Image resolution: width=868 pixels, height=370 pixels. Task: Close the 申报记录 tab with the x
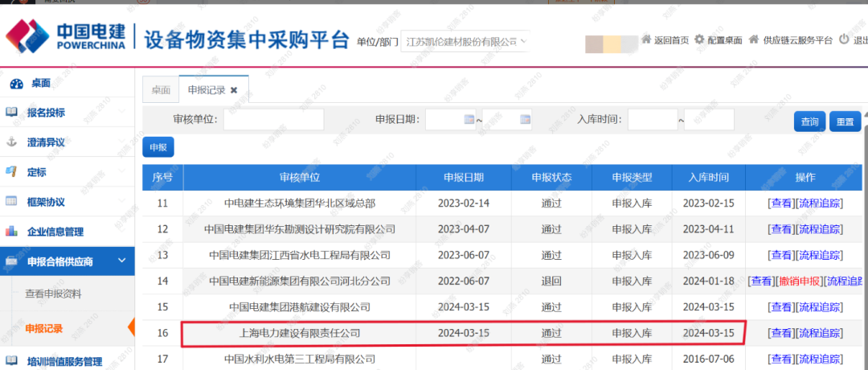234,90
